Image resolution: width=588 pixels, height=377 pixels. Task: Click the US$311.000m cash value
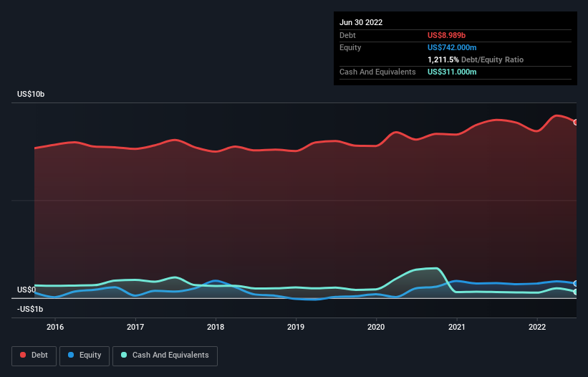pyautogui.click(x=452, y=72)
